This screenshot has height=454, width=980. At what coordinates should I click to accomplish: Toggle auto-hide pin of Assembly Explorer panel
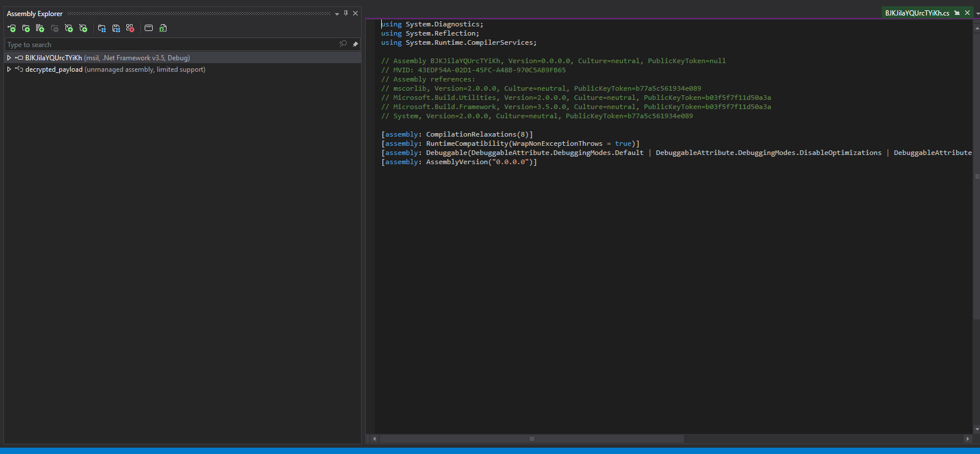click(x=346, y=13)
